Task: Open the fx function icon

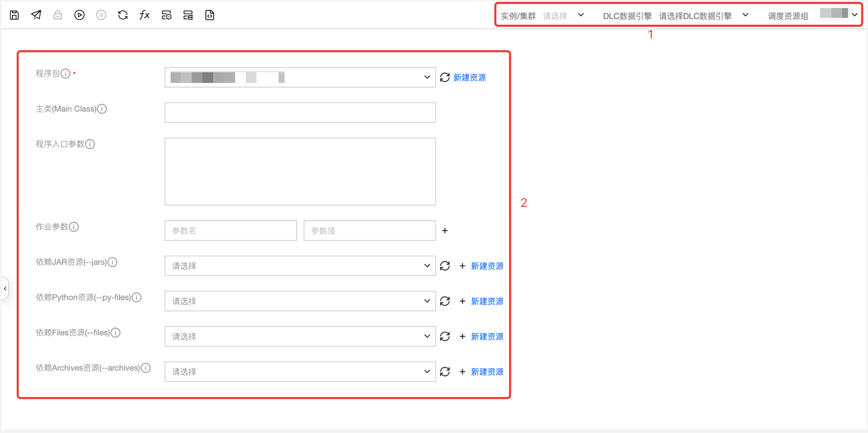Action: (144, 15)
